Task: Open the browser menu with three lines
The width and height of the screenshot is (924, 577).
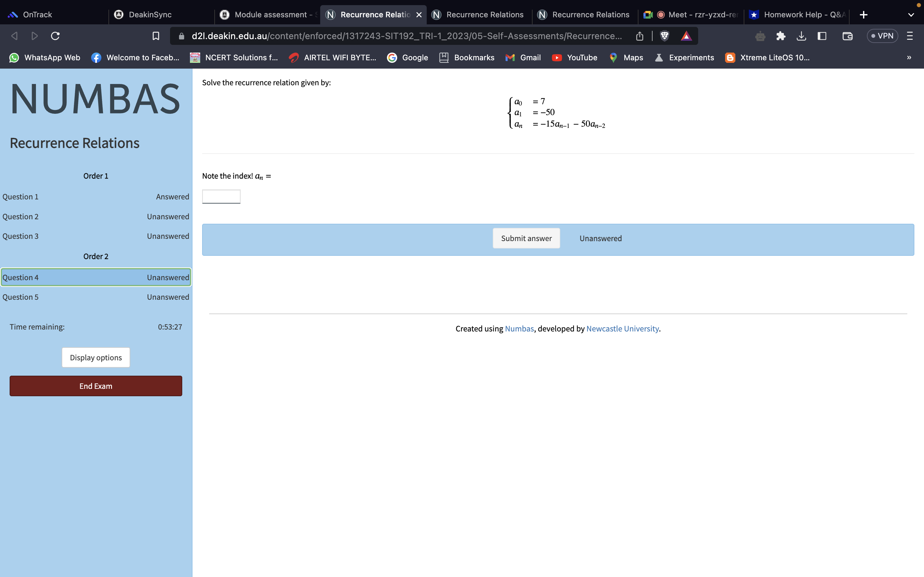Action: point(910,36)
